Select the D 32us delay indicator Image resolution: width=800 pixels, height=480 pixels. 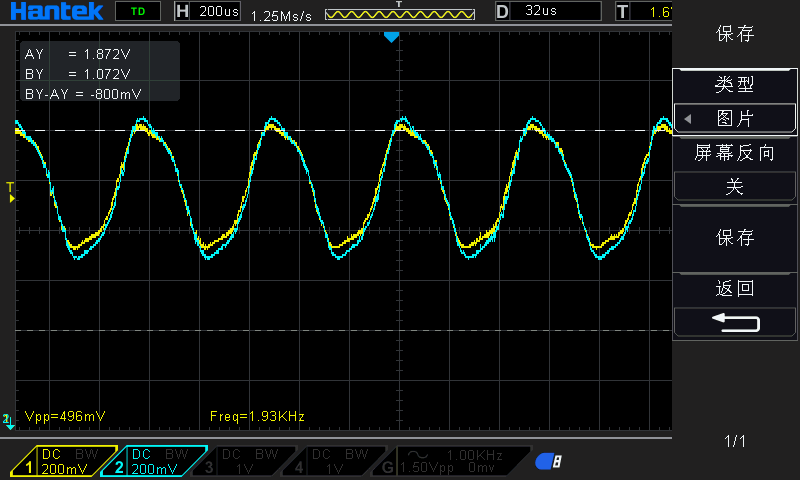pyautogui.click(x=547, y=12)
